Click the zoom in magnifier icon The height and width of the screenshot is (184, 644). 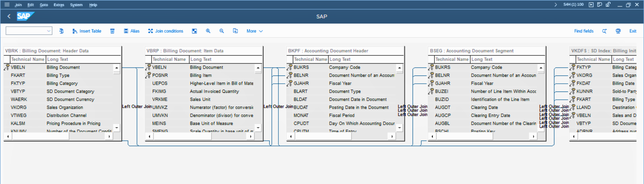click(x=208, y=31)
